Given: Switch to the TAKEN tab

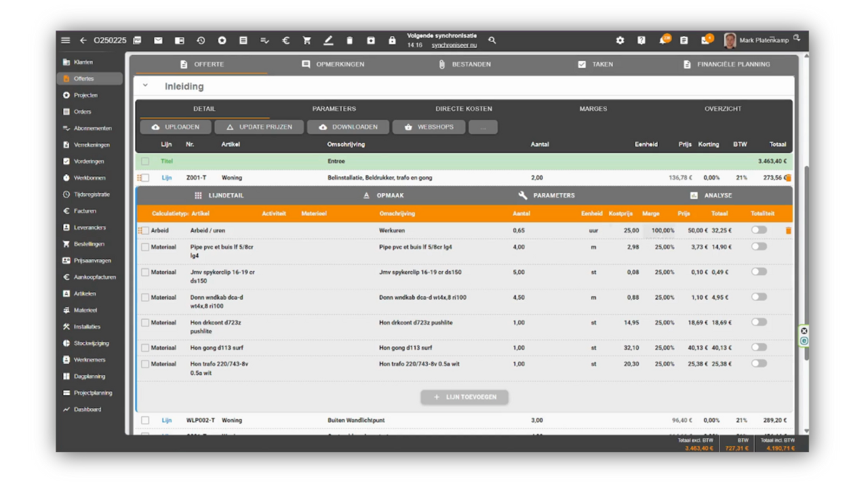Looking at the screenshot, I should click(x=595, y=64).
